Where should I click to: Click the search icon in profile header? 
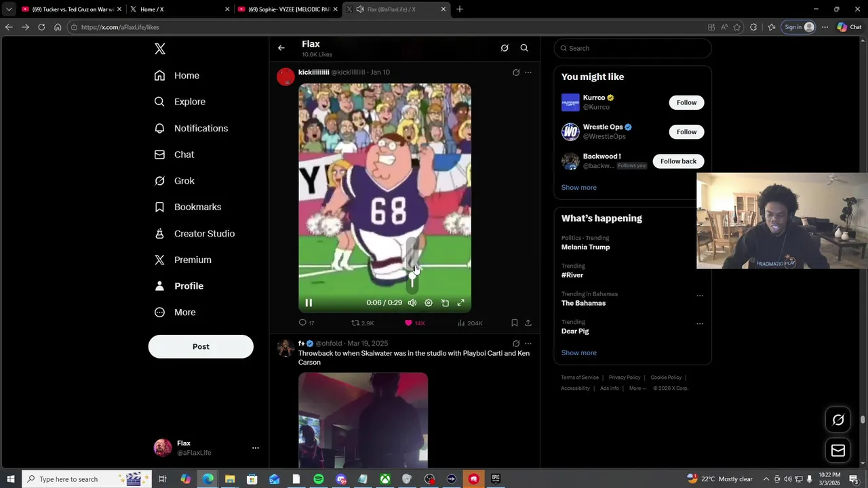tap(524, 48)
